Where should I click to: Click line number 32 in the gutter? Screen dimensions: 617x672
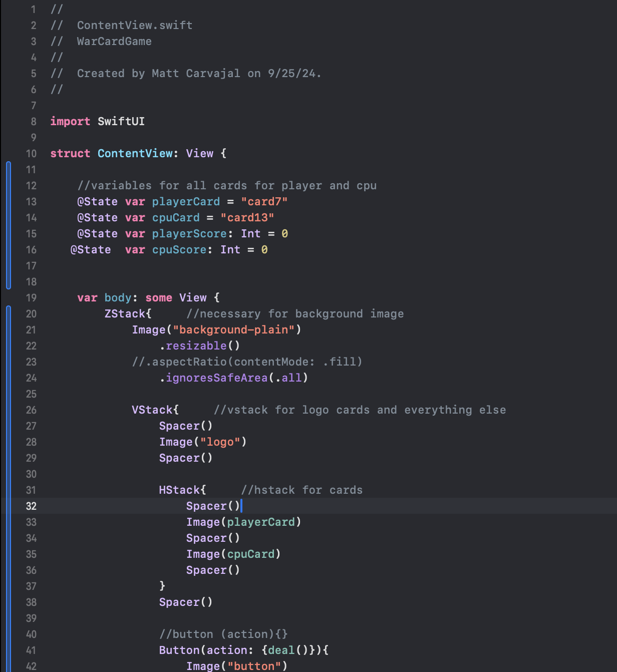tap(31, 506)
